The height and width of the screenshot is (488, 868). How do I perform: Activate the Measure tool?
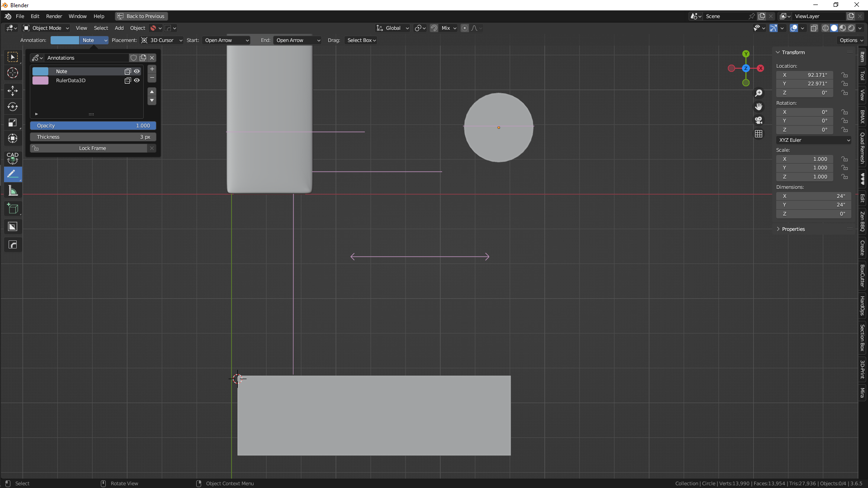(13, 191)
